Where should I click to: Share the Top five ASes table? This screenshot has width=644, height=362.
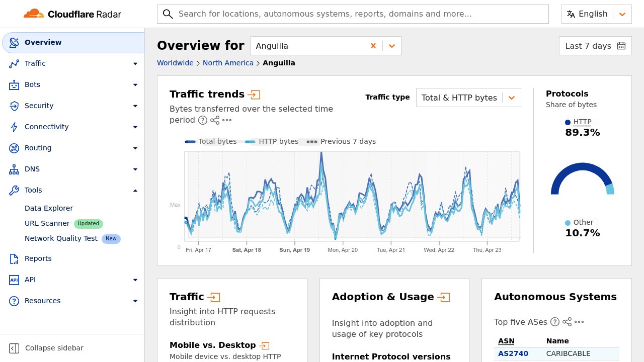tap(567, 322)
